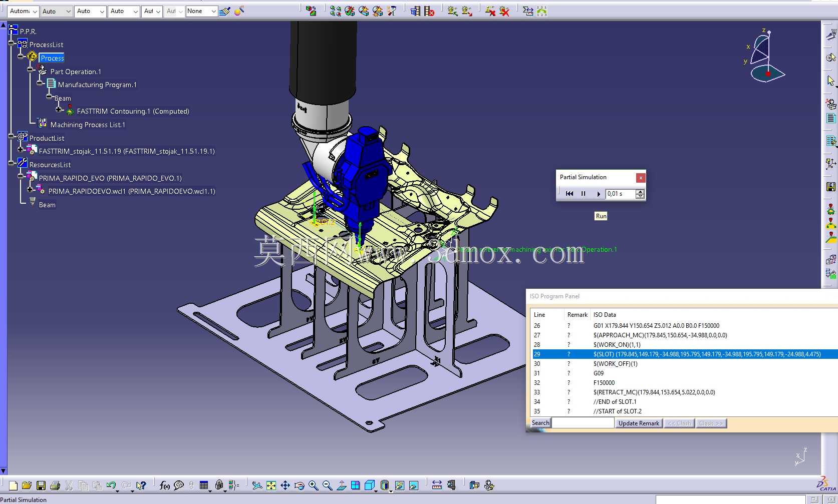Viewport: 838px width, 504px height.
Task: Select ISO line 26 G01 row
Action: 684,325
